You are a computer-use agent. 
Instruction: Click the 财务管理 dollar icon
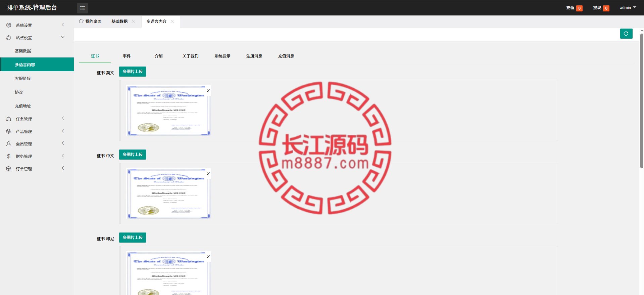coord(9,156)
